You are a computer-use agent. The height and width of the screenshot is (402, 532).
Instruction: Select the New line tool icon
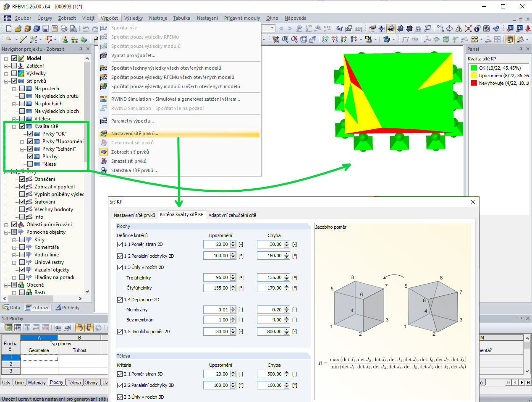coord(23,39)
